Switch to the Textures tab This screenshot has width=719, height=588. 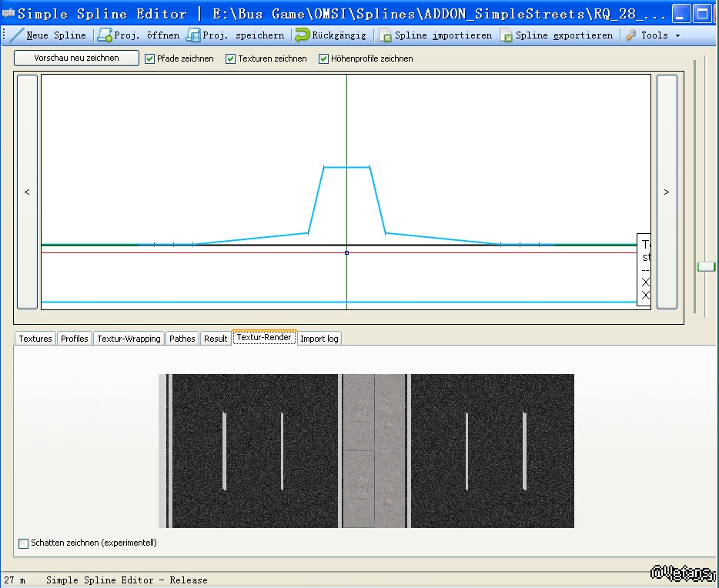35,339
